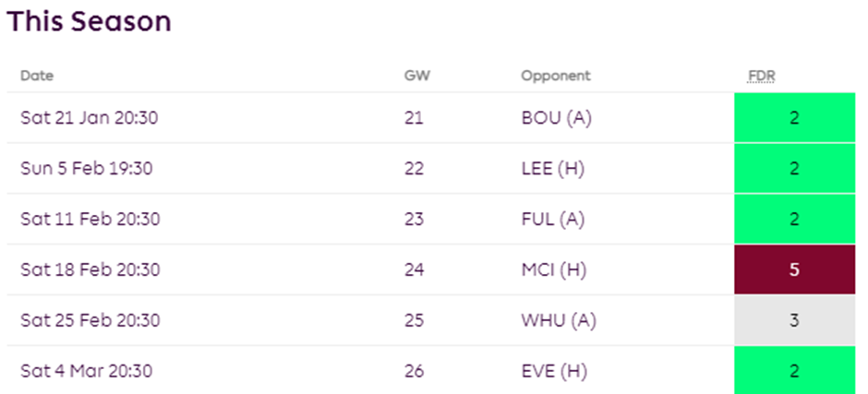Viewport: 868px width, 394px height.
Task: Click the Sun 5 Feb 19:30 date
Action: point(87,168)
